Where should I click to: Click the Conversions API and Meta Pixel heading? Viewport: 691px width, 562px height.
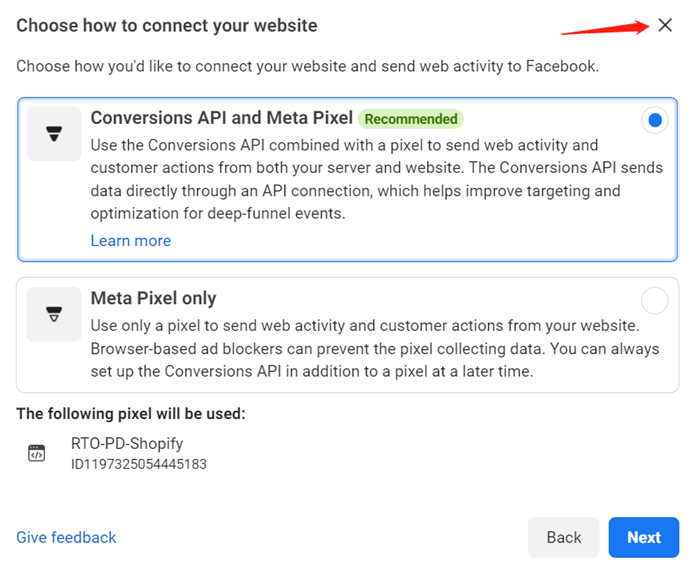[x=222, y=118]
